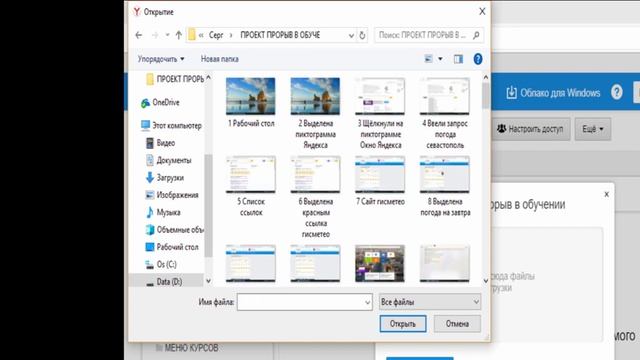Refresh the folder view
The image size is (640, 360).
pyautogui.click(x=362, y=36)
